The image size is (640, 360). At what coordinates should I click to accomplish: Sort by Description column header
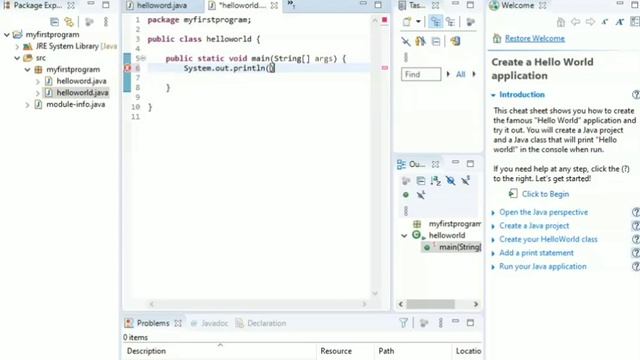pos(146,351)
